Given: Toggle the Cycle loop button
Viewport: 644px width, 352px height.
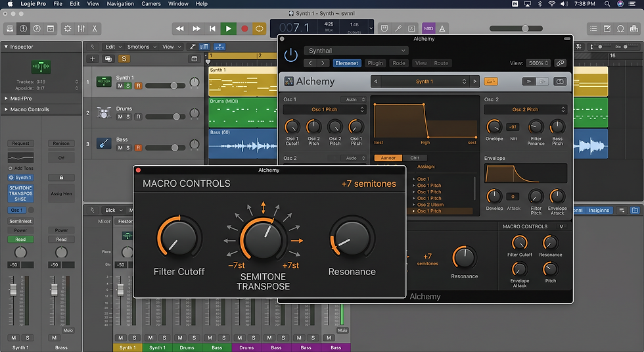Looking at the screenshot, I should pyautogui.click(x=260, y=29).
